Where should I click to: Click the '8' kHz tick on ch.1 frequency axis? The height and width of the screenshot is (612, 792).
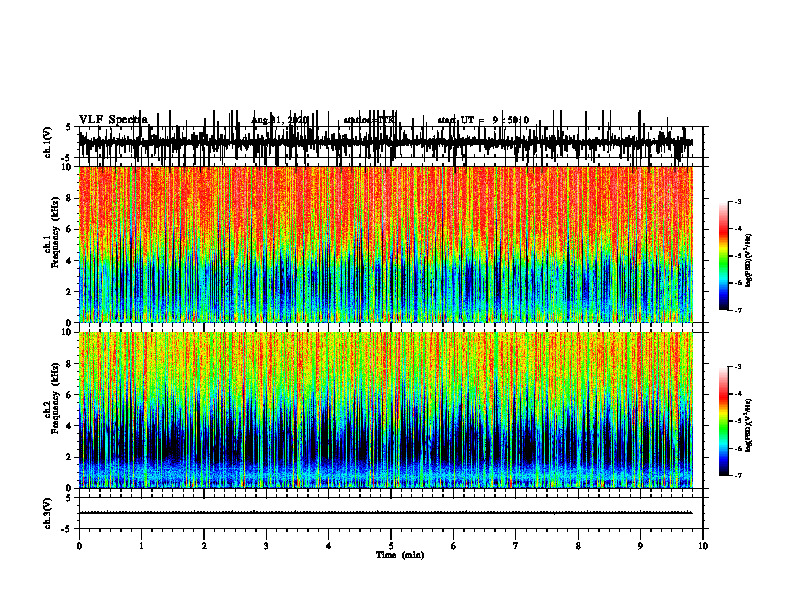click(x=70, y=198)
